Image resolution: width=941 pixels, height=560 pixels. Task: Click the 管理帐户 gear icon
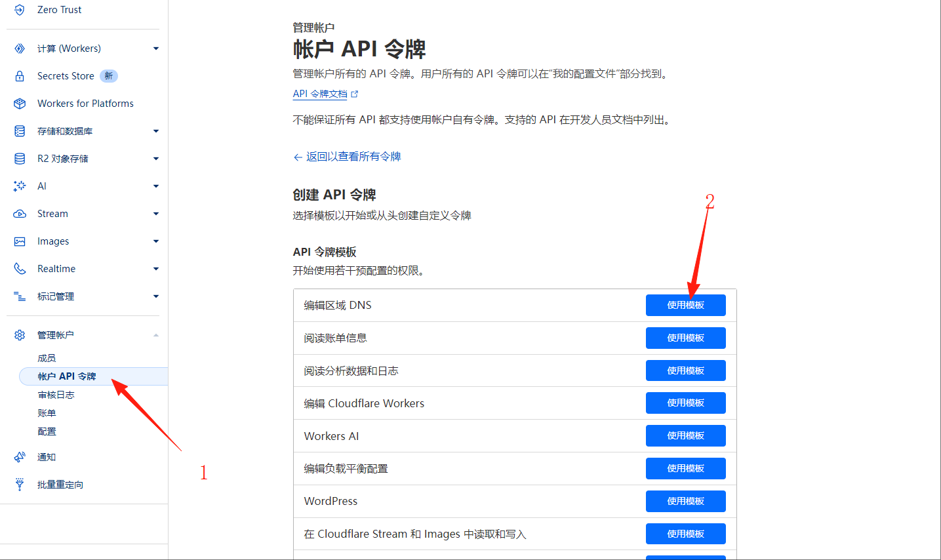[x=20, y=335]
